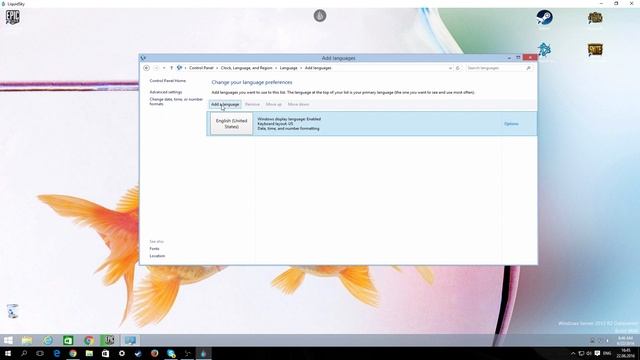Click the host taskbar clock
Viewport: 640px width, 360px height.
[625, 353]
